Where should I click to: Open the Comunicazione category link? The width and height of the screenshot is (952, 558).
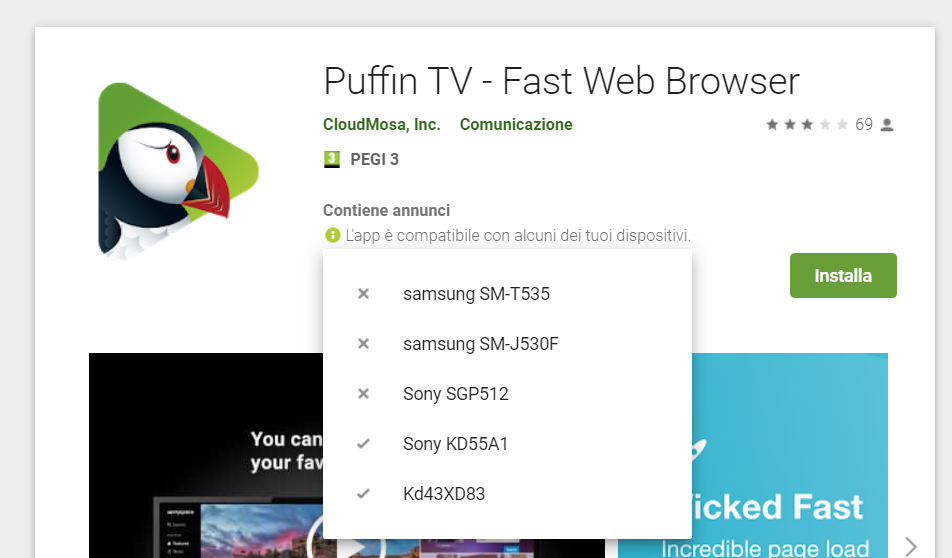pyautogui.click(x=516, y=125)
